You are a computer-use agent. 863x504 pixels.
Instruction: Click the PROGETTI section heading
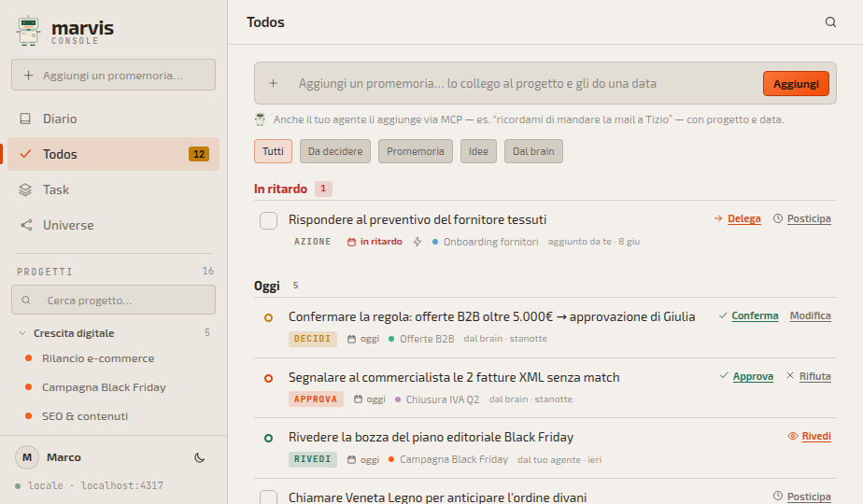tap(45, 272)
